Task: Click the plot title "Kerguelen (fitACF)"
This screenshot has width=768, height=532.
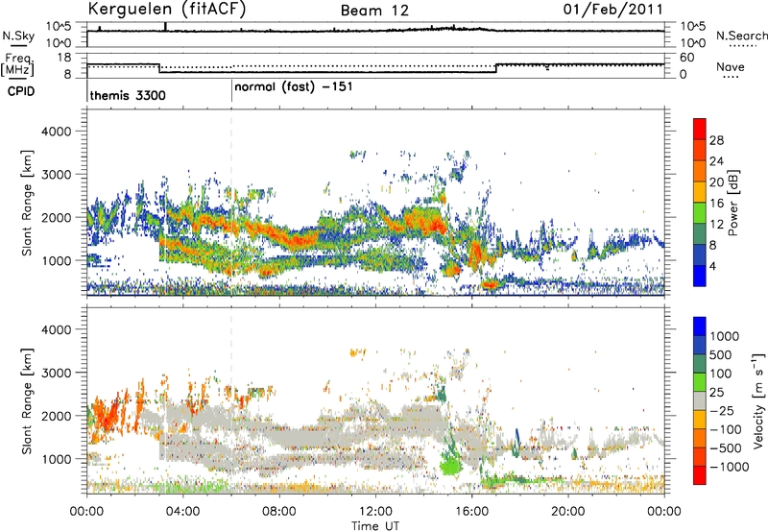Action: click(167, 10)
